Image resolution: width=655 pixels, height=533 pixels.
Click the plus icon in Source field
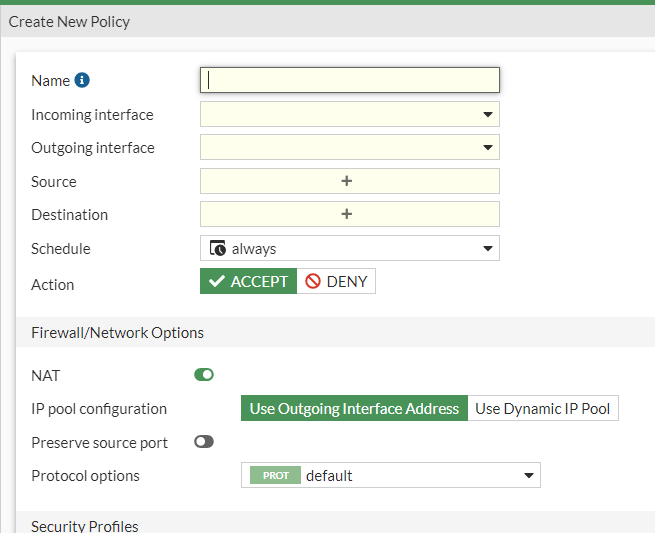347,181
